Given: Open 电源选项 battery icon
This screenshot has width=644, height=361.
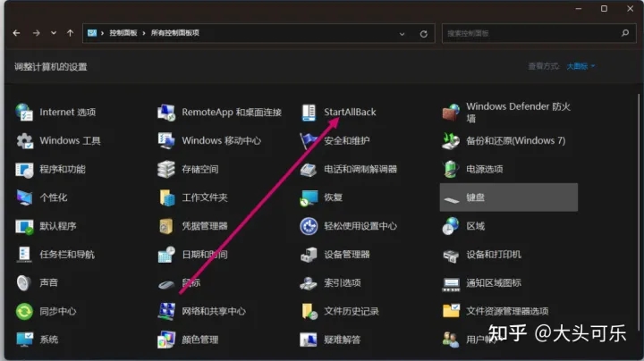Looking at the screenshot, I should click(x=451, y=169).
